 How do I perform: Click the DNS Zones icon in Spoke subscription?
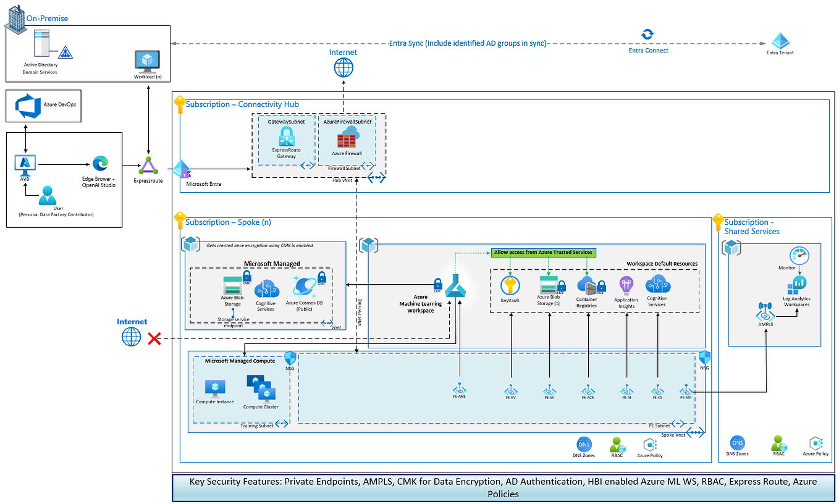584,443
